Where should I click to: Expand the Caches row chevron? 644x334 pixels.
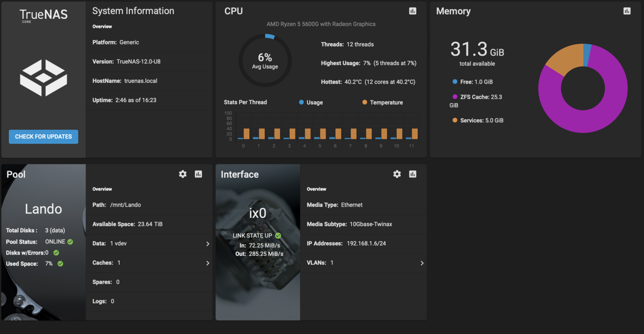(x=207, y=263)
